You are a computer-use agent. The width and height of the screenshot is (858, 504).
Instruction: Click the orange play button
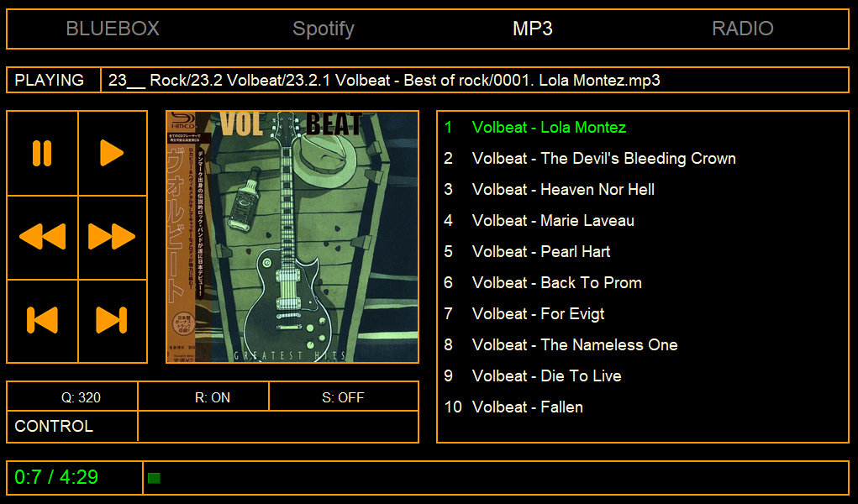coord(112,153)
